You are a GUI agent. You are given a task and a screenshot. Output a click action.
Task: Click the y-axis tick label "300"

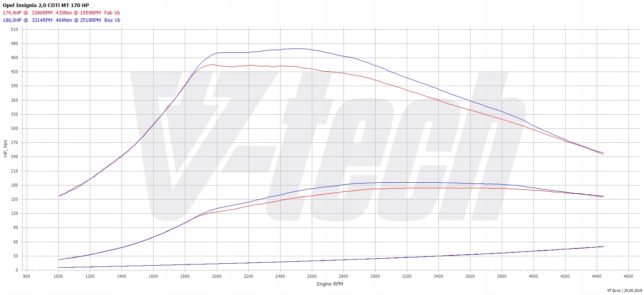(x=14, y=128)
